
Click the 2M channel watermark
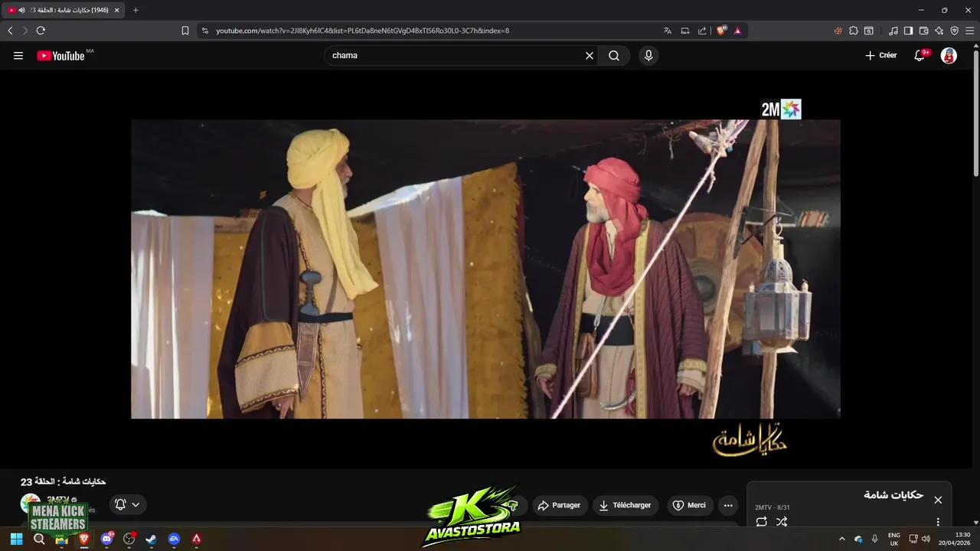click(781, 109)
